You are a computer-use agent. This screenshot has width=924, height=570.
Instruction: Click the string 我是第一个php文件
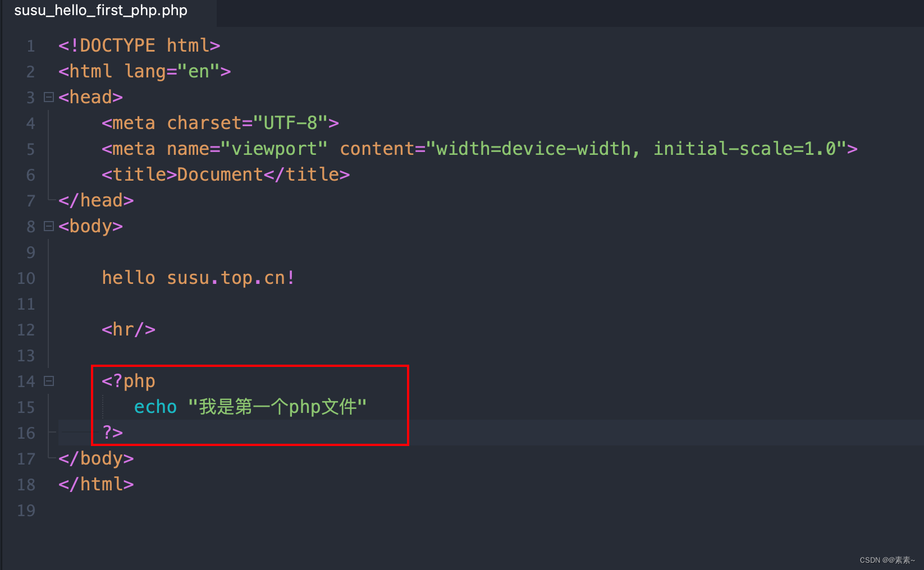tap(277, 407)
